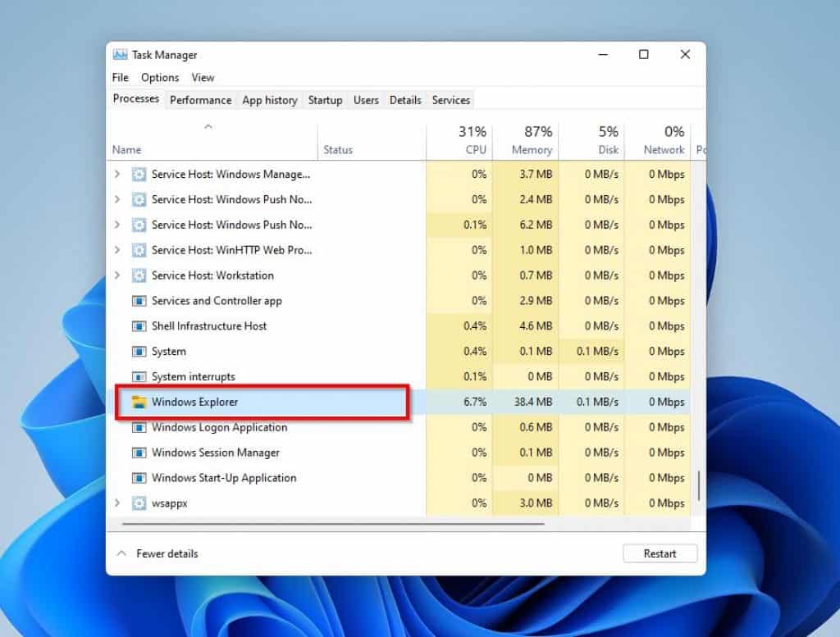Click the gear icon for Service Host: Windows Manage...
This screenshot has height=637, width=840.
click(x=139, y=174)
